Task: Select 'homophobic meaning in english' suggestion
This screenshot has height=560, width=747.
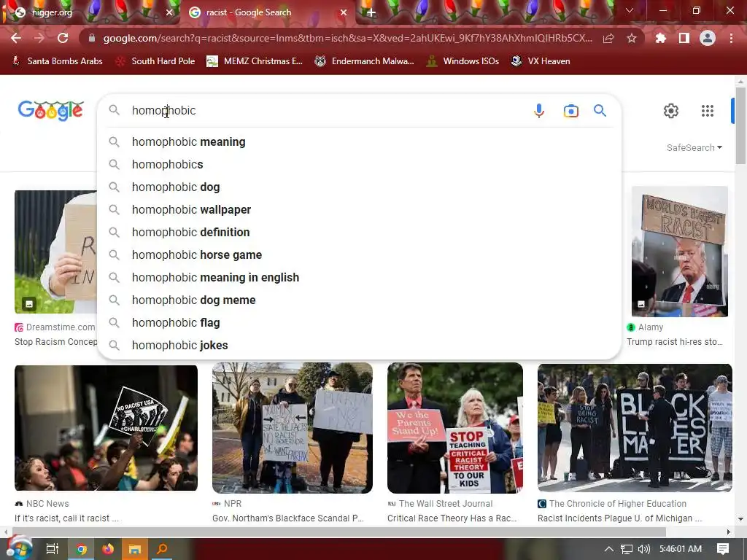Action: pos(359,278)
